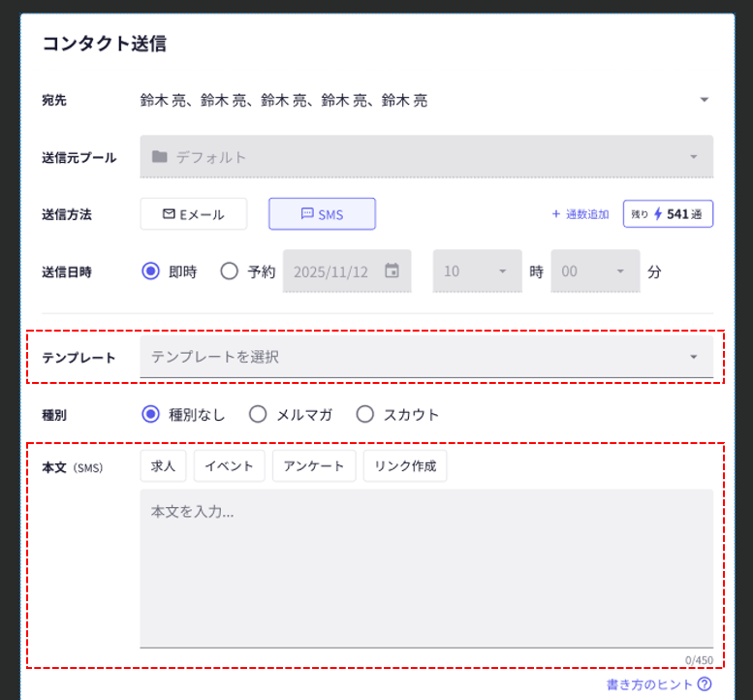Screen dimensions: 753x700
Task: Click the 求人 insert button
Action: pyautogui.click(x=163, y=465)
